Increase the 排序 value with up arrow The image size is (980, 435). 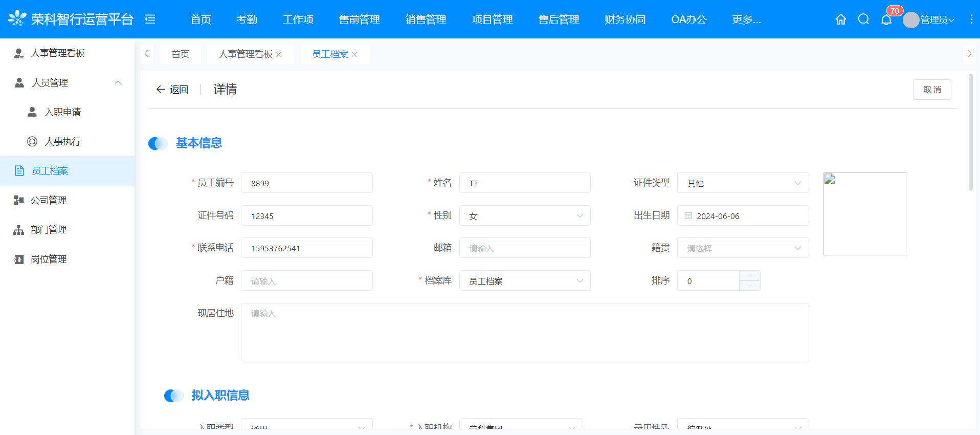coord(749,276)
